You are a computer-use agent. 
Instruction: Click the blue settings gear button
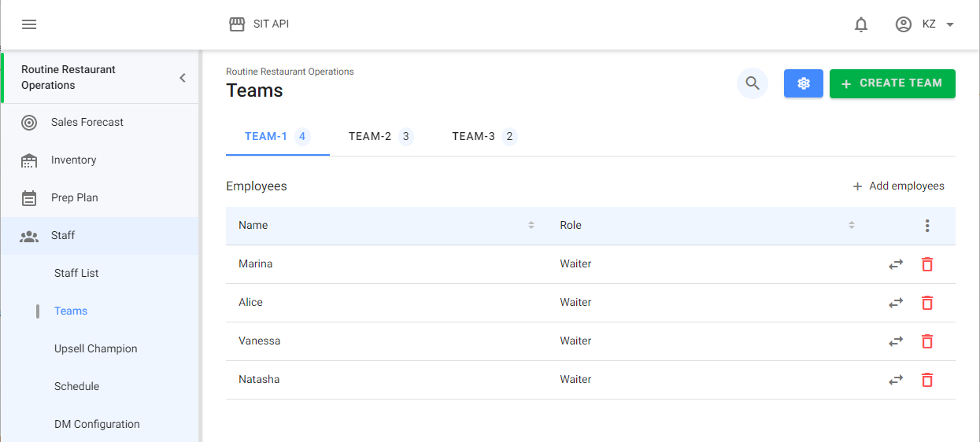coord(803,83)
